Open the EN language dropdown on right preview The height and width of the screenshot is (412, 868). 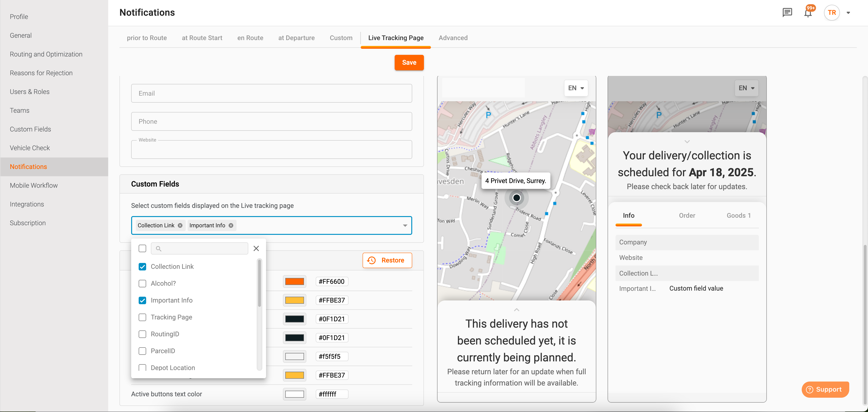point(746,88)
